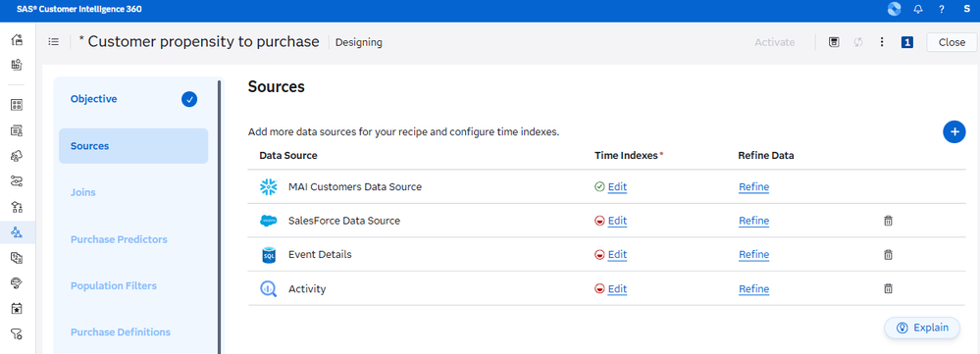Open the stacked documents icon in sidebar
Screen dimensions: 980x354
coord(17,258)
